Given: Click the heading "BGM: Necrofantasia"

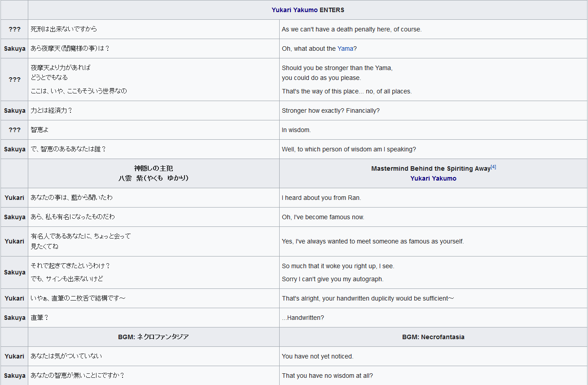Looking at the screenshot, I should (x=433, y=337).
